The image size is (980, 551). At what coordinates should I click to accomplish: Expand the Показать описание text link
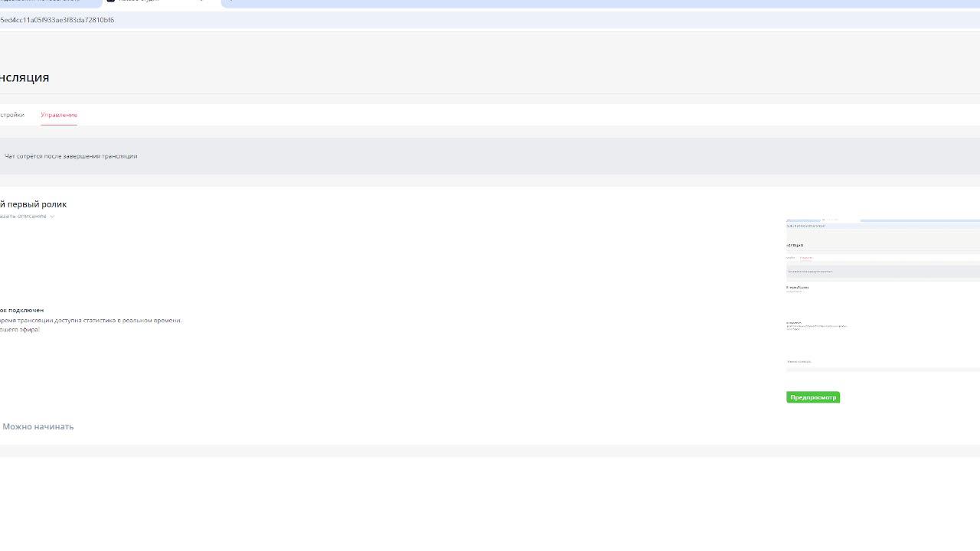pyautogui.click(x=23, y=217)
